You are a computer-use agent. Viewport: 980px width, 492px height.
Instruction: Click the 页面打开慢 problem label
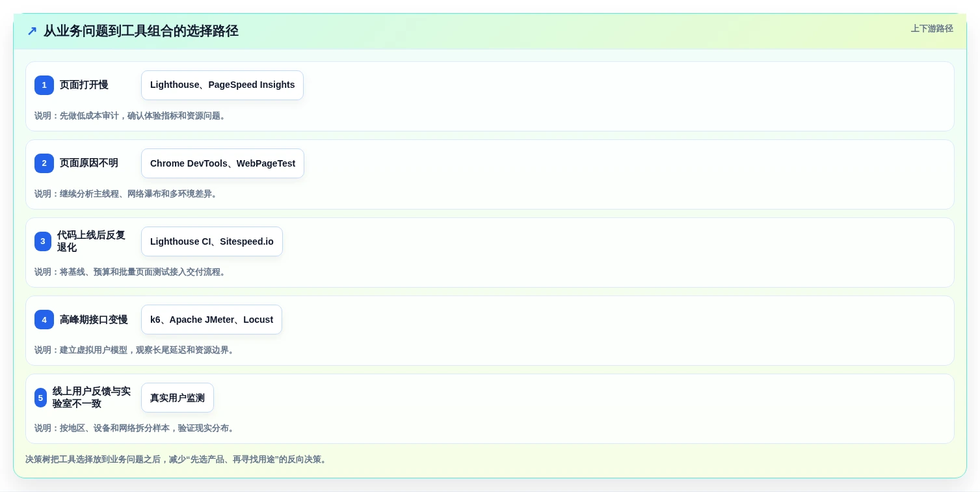point(84,85)
